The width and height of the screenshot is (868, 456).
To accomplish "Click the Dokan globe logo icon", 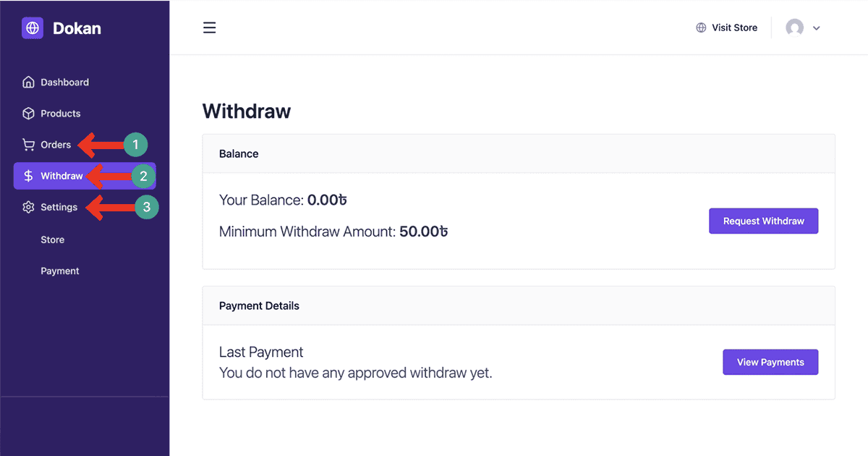I will tap(33, 28).
